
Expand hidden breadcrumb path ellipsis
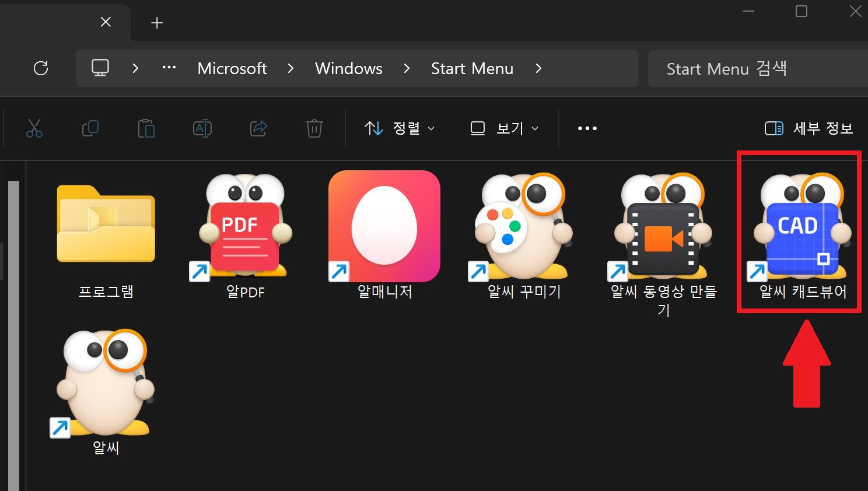(x=169, y=68)
